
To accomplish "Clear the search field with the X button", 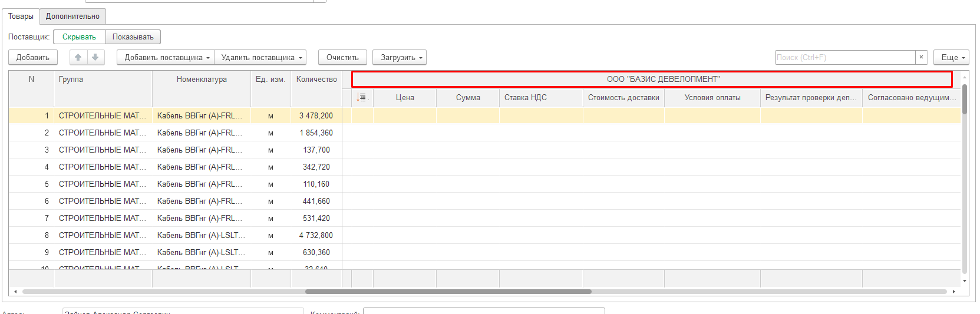I will [921, 57].
